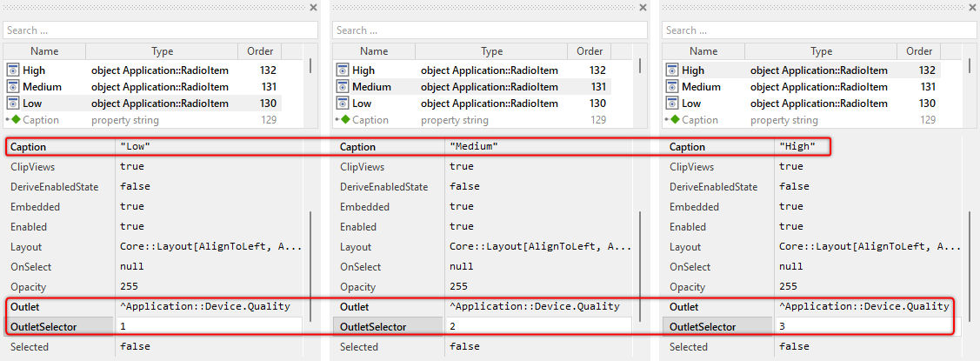Click the green diamond Caption property icon, left panel
980x361 pixels.
tap(15, 120)
